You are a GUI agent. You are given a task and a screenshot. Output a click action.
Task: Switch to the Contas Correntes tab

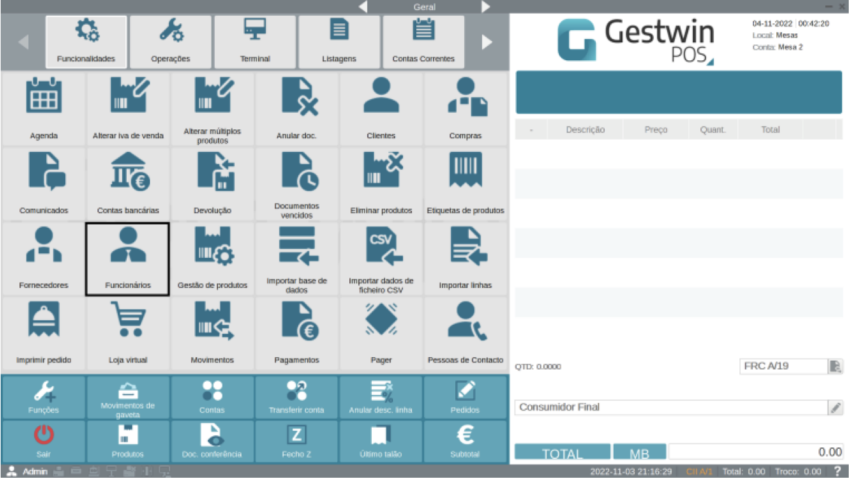pyautogui.click(x=423, y=42)
